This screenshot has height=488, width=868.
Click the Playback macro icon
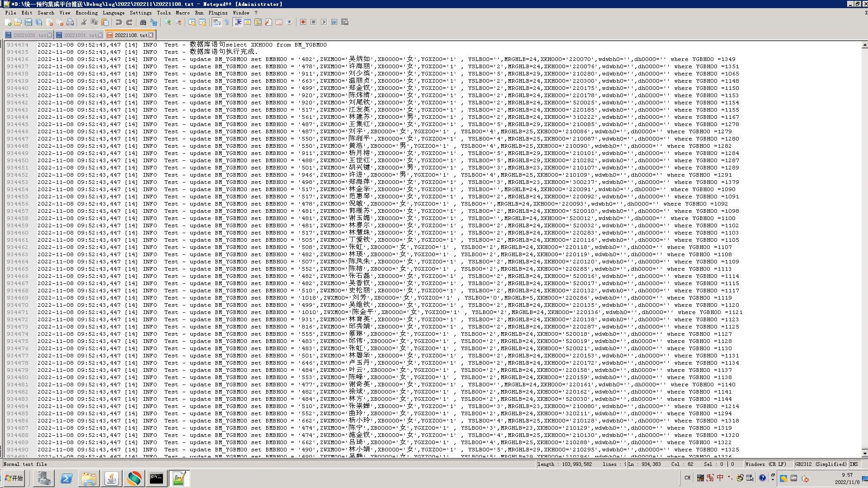[324, 22]
